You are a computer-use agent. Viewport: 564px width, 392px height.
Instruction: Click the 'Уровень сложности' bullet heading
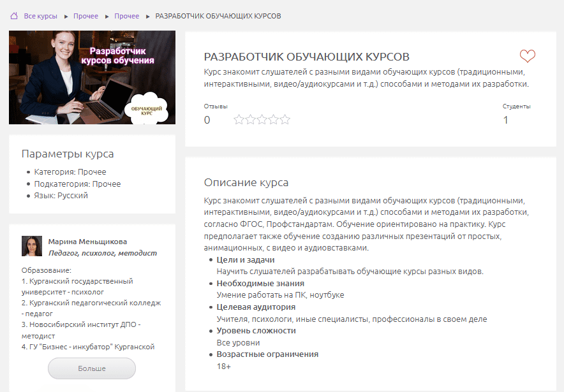point(256,331)
